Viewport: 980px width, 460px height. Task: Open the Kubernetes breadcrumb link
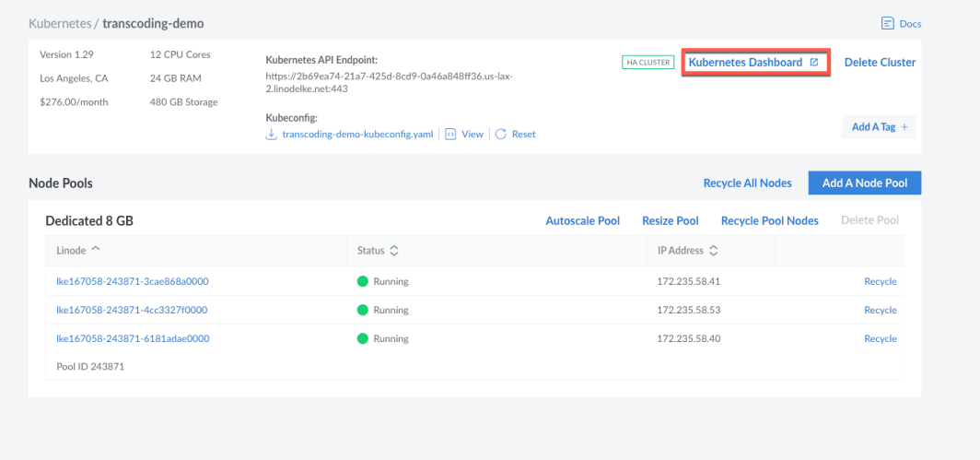[61, 23]
